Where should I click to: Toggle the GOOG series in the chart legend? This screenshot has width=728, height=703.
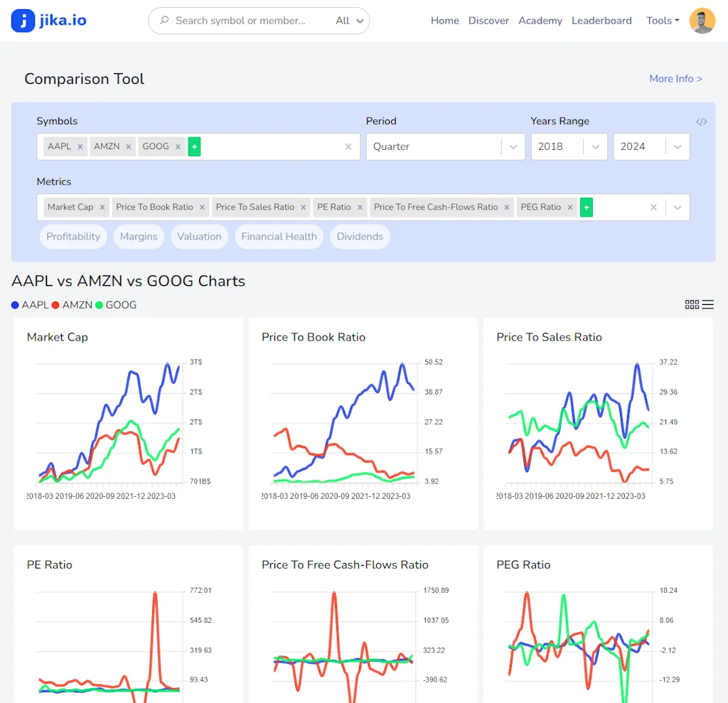pos(116,304)
